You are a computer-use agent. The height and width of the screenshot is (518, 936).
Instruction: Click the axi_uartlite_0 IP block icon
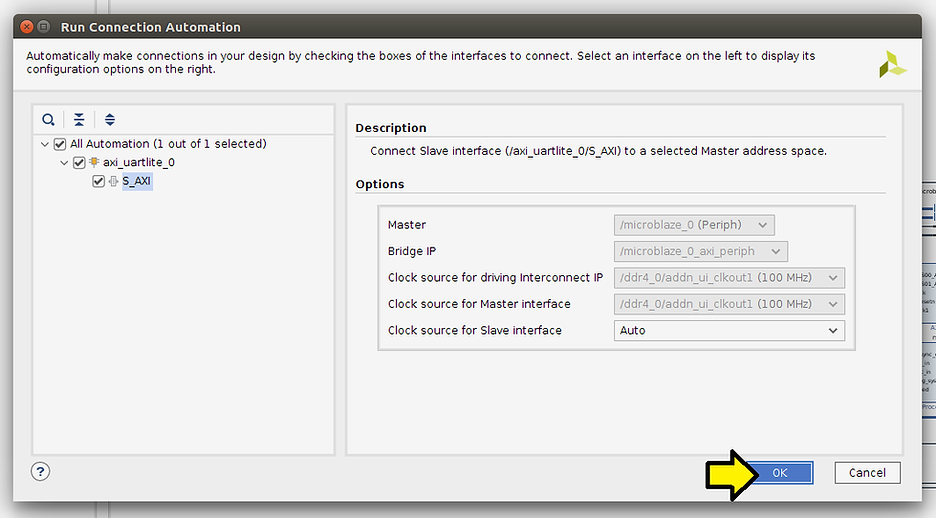pos(94,163)
